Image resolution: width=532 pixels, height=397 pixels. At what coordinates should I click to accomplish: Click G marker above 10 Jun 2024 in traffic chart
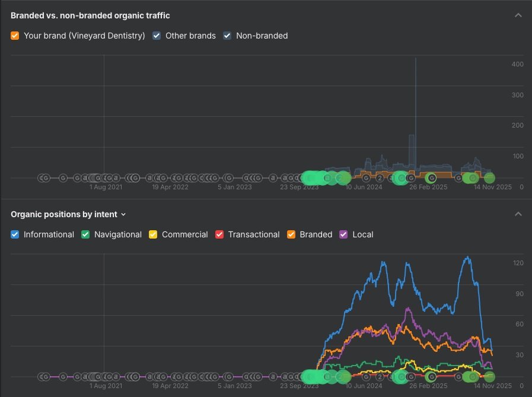point(366,177)
